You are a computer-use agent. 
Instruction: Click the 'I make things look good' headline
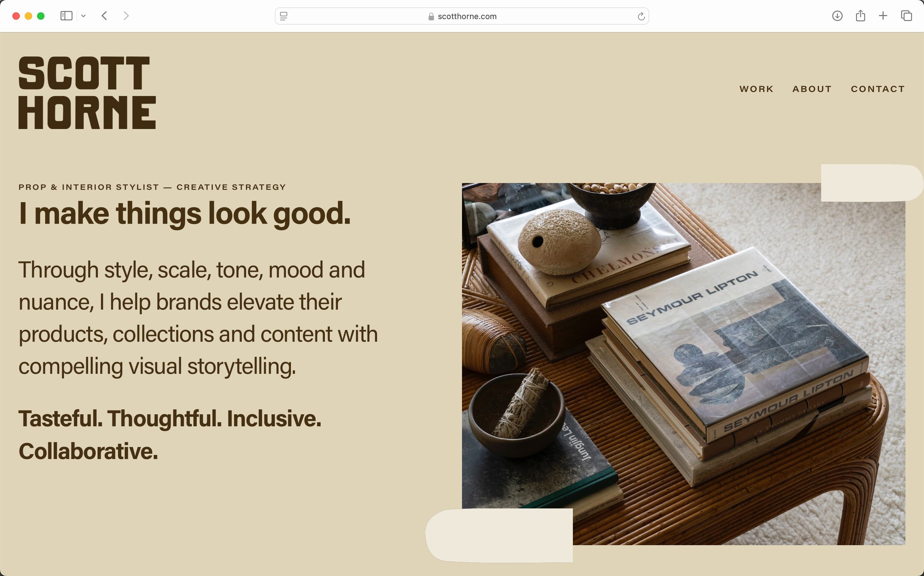point(184,213)
